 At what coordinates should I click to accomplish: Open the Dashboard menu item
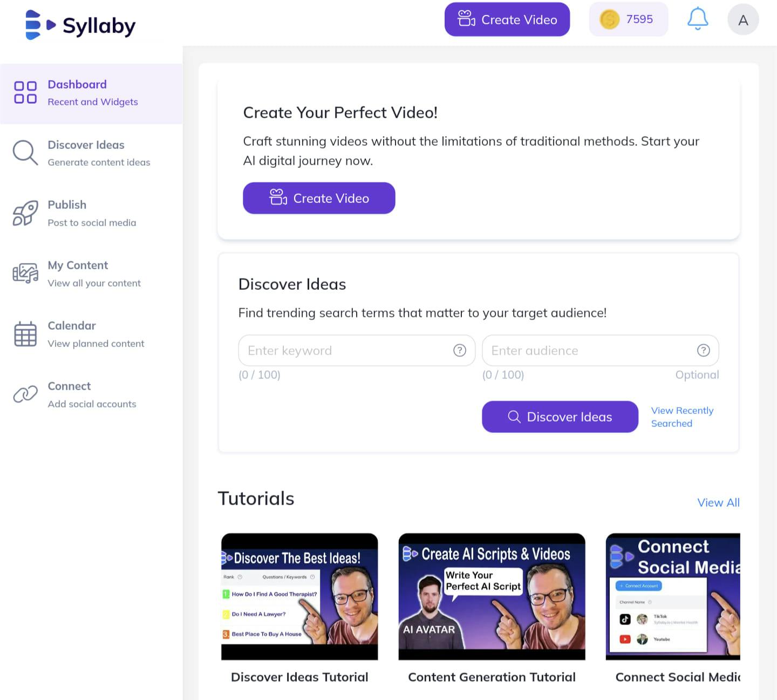point(91,93)
